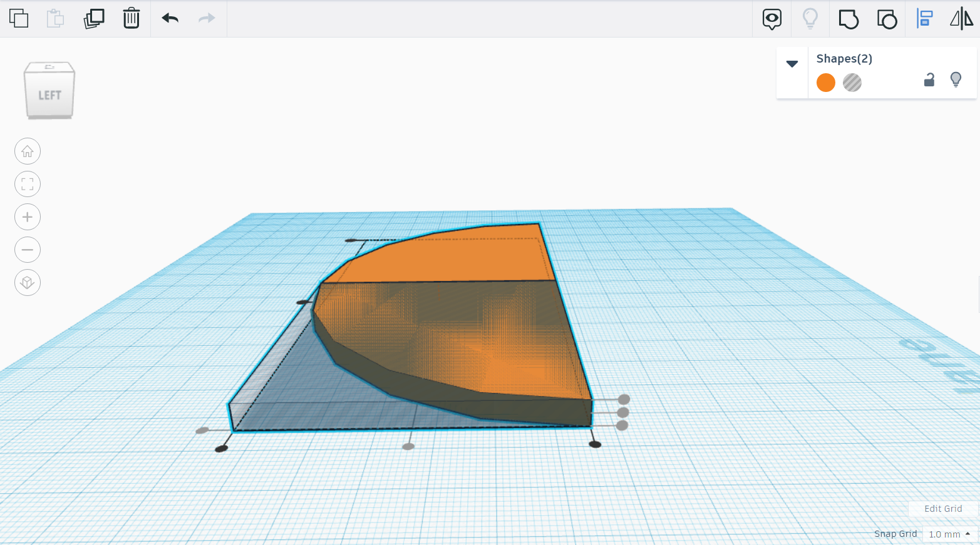The width and height of the screenshot is (980, 545).
Task: Collapse the Shapes inspector panel
Action: click(792, 64)
